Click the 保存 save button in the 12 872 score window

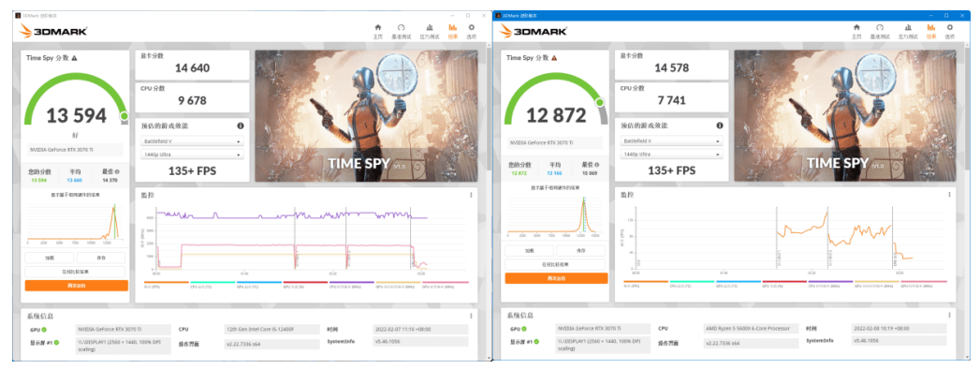(580, 250)
